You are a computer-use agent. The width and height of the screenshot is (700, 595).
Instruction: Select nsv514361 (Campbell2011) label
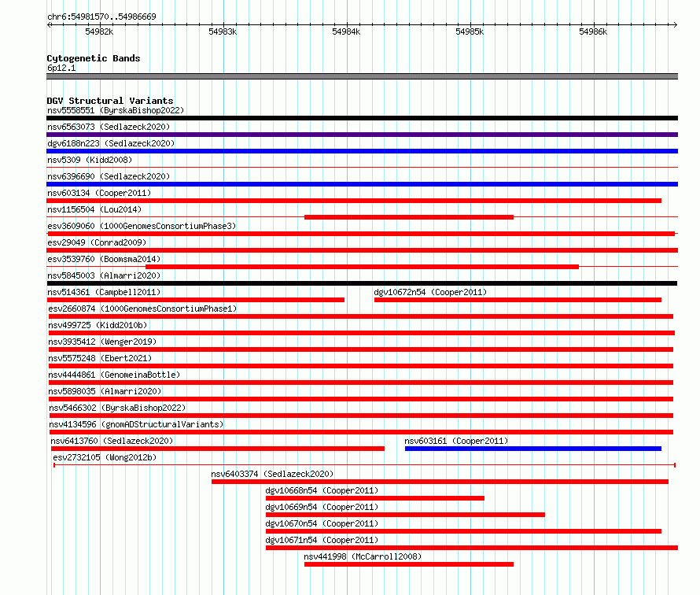coord(104,292)
